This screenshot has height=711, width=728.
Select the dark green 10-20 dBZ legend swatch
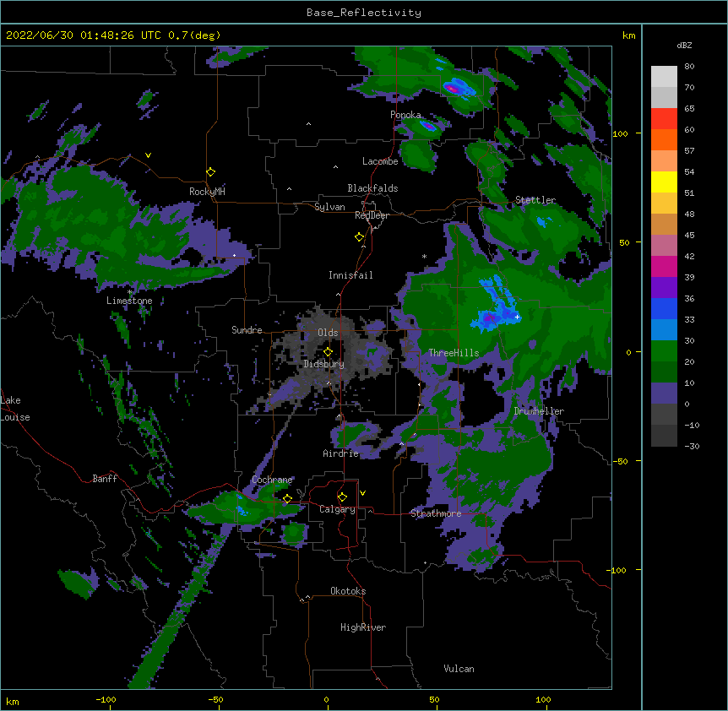pos(664,372)
